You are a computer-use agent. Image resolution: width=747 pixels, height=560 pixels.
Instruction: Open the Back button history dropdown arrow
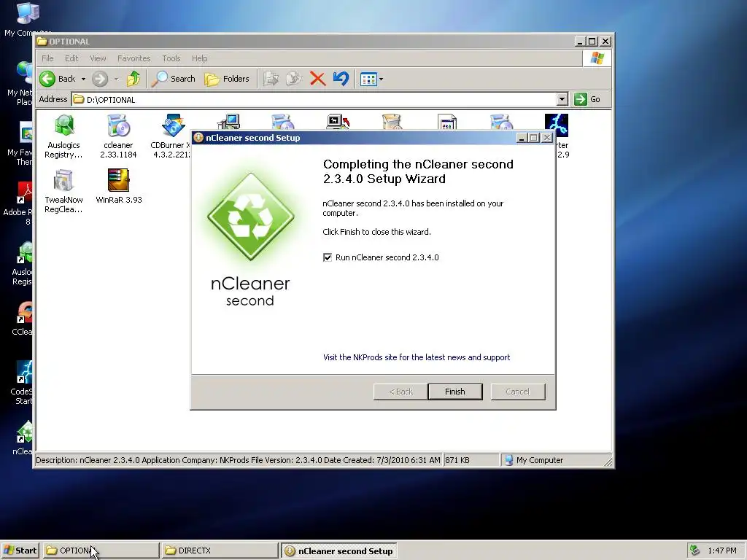coord(83,79)
